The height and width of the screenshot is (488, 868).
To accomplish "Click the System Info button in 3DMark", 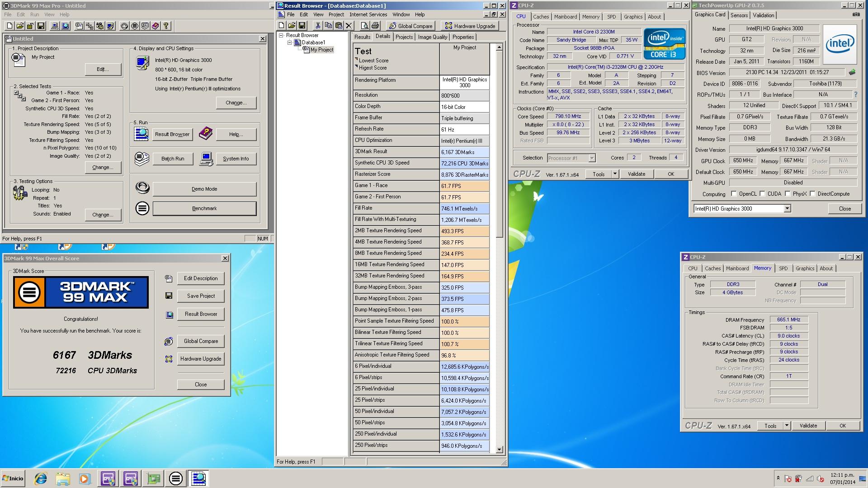I will 236,159.
